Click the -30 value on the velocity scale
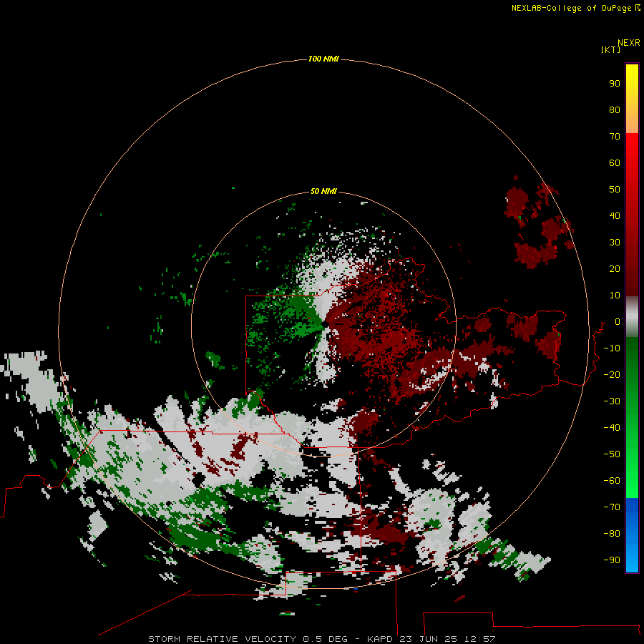Viewport: 644px width, 644px height. point(612,401)
